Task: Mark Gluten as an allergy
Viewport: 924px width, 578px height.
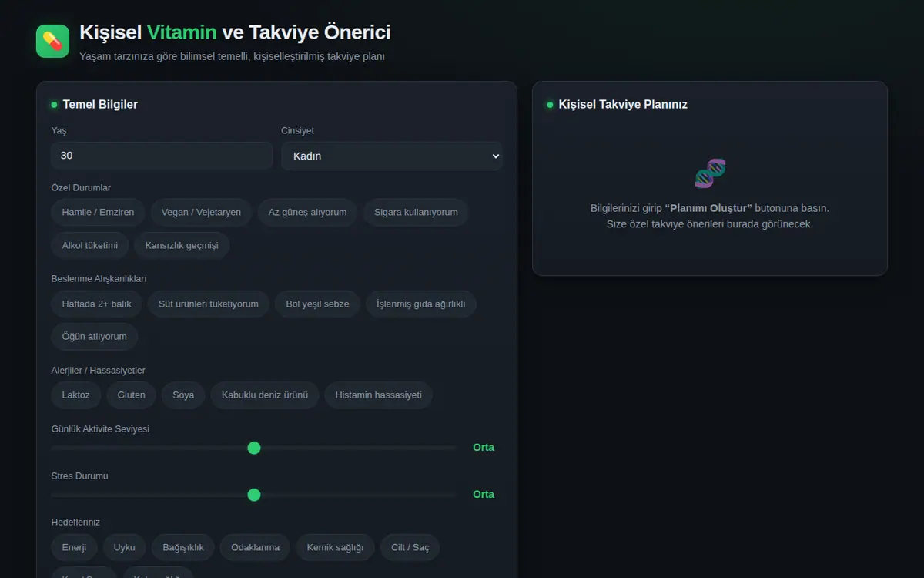Action: coord(132,395)
